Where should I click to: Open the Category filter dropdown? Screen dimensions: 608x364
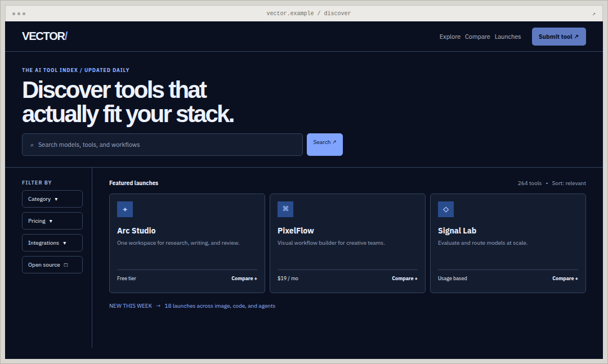[52, 199]
